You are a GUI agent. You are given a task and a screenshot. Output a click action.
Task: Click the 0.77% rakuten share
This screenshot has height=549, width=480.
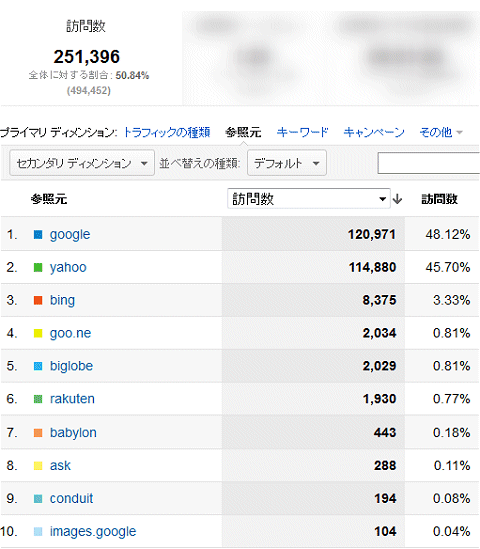point(452,399)
